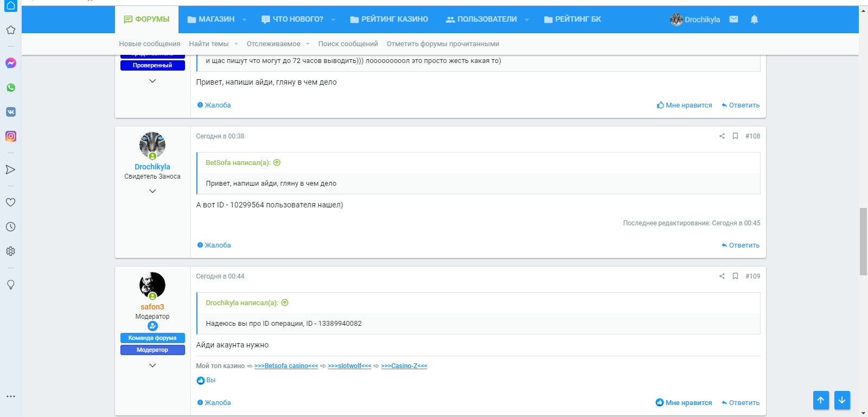Open the ПОЛЬЗОВАТЕЛИ section
The height and width of the screenshot is (417, 868).
(481, 20)
